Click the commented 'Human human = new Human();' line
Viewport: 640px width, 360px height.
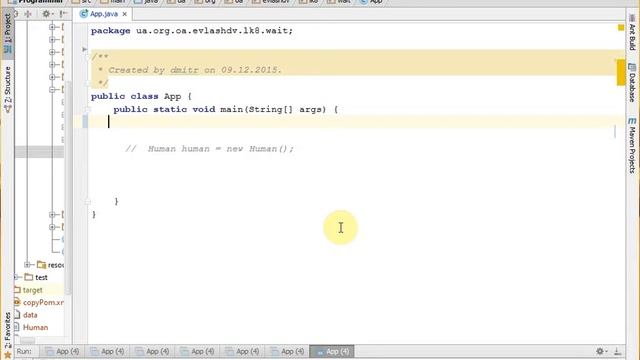coord(209,149)
